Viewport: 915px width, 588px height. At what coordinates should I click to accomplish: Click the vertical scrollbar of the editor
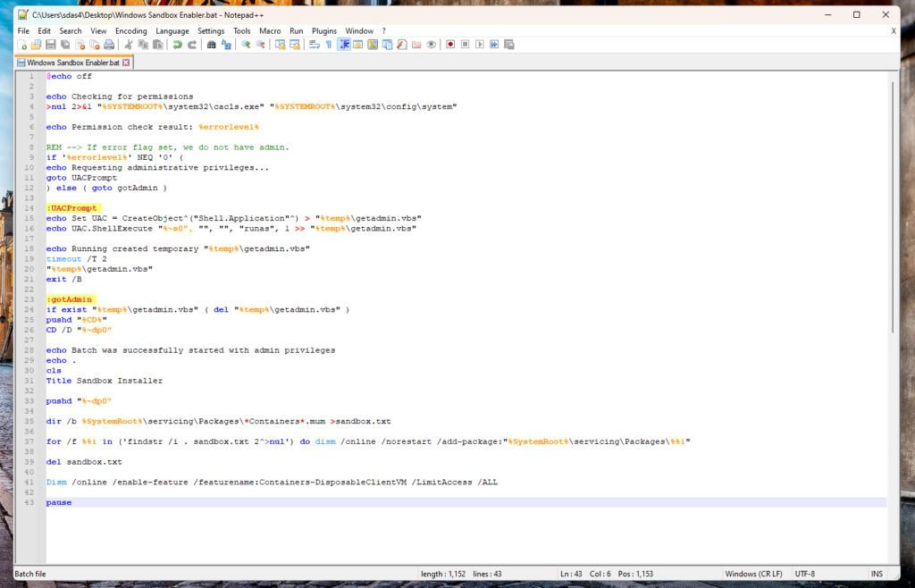[x=893, y=207]
